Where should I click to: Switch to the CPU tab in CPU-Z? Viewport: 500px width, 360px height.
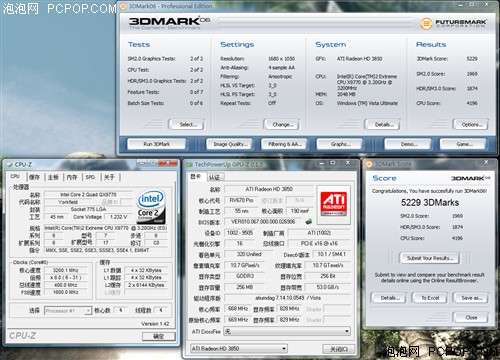coord(15,176)
